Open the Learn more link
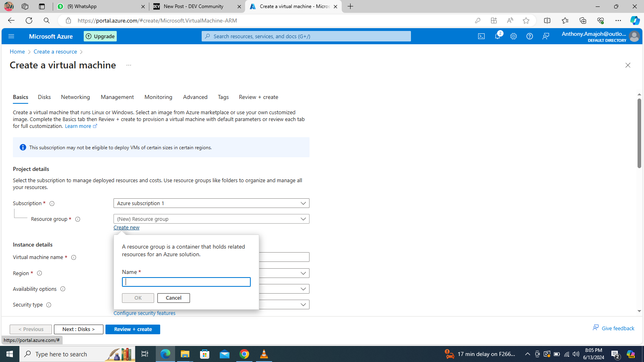Screen dimensions: 644x362 point(81,126)
